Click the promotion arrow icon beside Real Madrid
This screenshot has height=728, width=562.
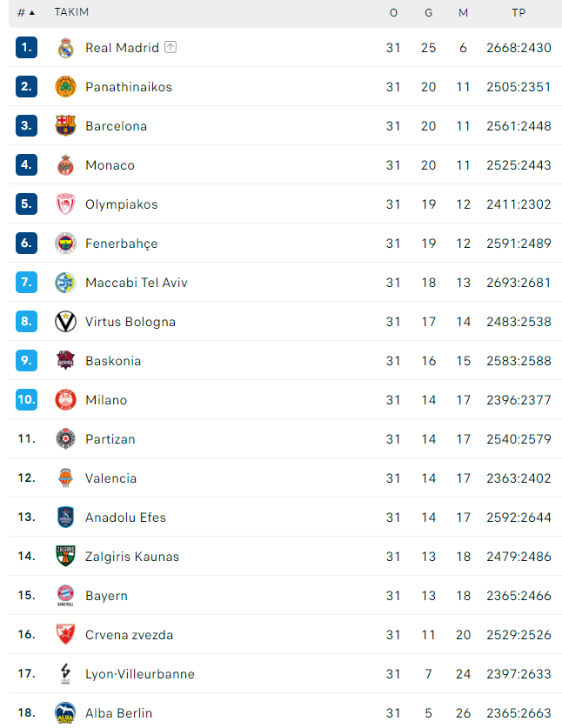click(x=171, y=47)
